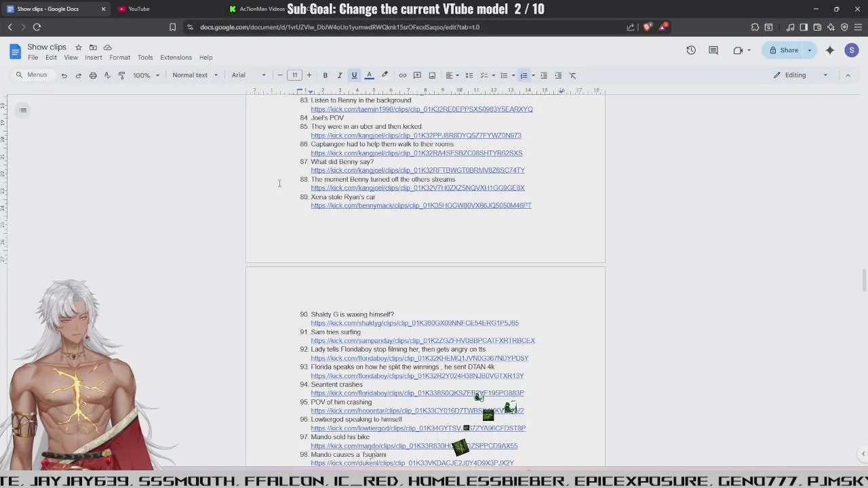Star the Show clips document

click(x=79, y=47)
